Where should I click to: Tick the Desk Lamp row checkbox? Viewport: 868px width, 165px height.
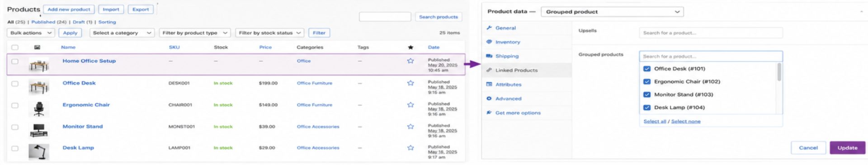pyautogui.click(x=15, y=148)
